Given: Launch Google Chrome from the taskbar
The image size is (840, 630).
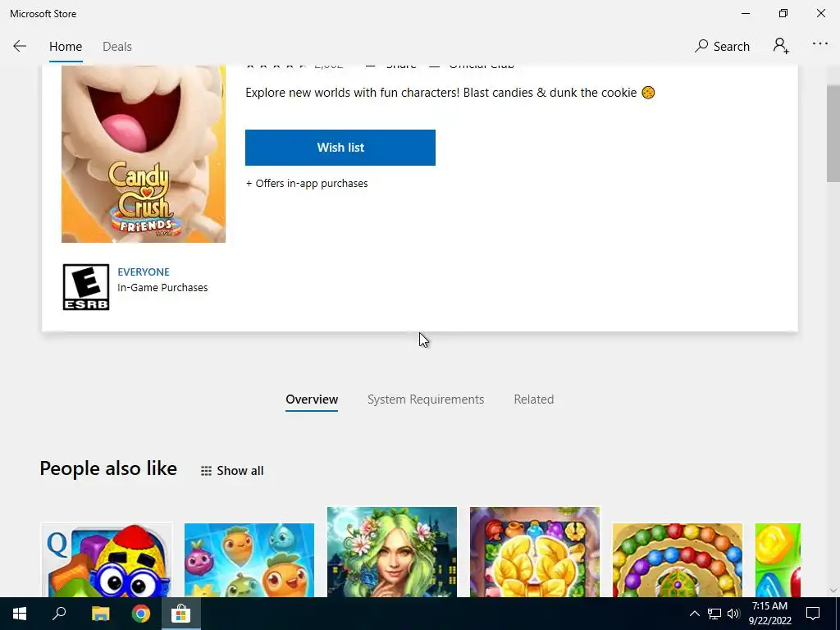Looking at the screenshot, I should (141, 614).
